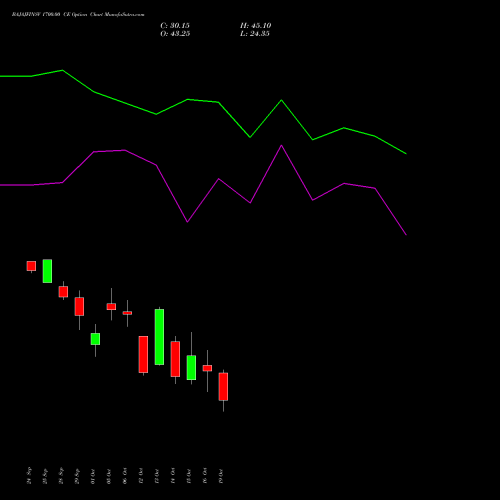Click the close price value C: 30.15
The height and width of the screenshot is (500, 500).
point(175,26)
